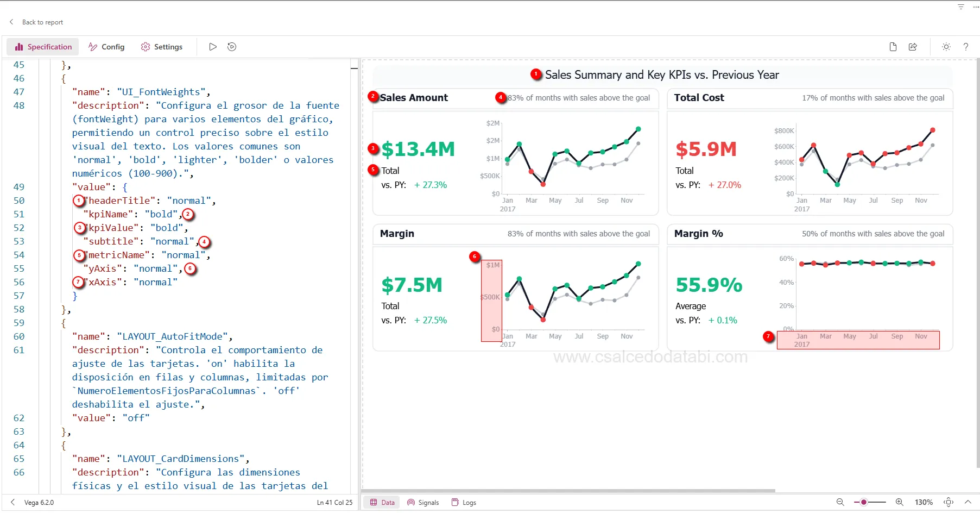Image resolution: width=980 pixels, height=513 pixels.
Task: Zoom out using the magnifier minus icon
Action: coord(839,502)
